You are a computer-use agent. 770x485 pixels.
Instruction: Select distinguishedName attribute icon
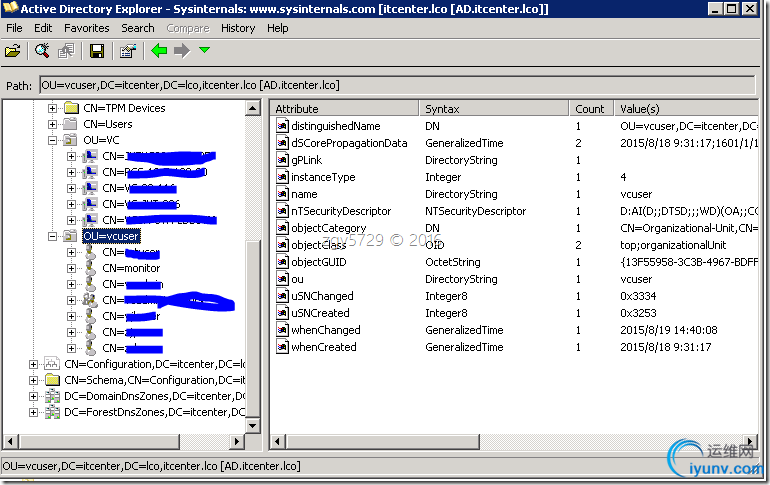coord(282,126)
